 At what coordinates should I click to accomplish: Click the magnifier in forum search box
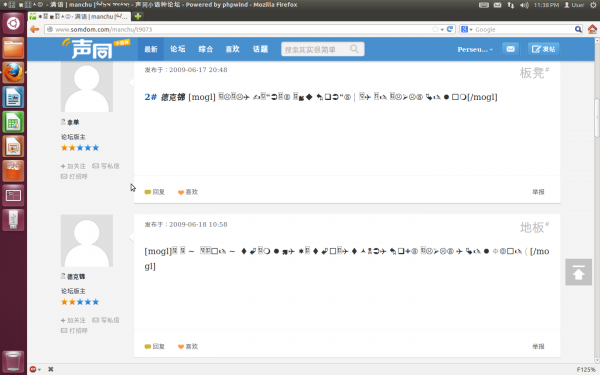pyautogui.click(x=354, y=49)
